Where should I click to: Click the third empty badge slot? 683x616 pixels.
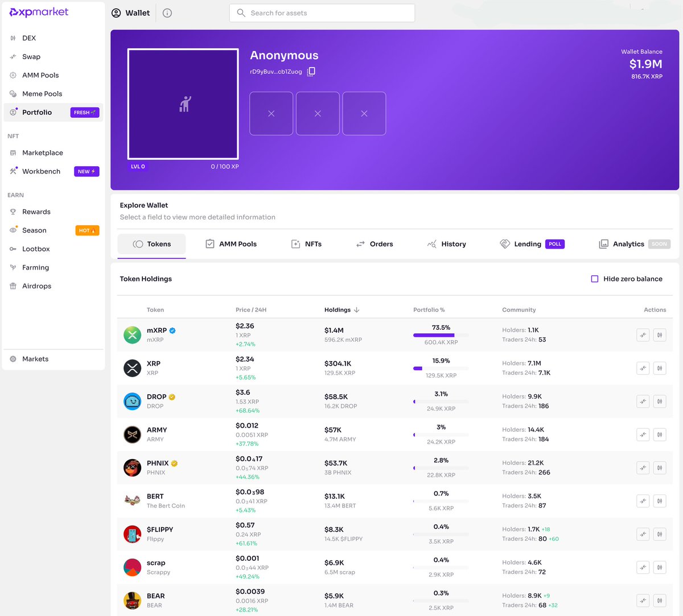pos(364,114)
